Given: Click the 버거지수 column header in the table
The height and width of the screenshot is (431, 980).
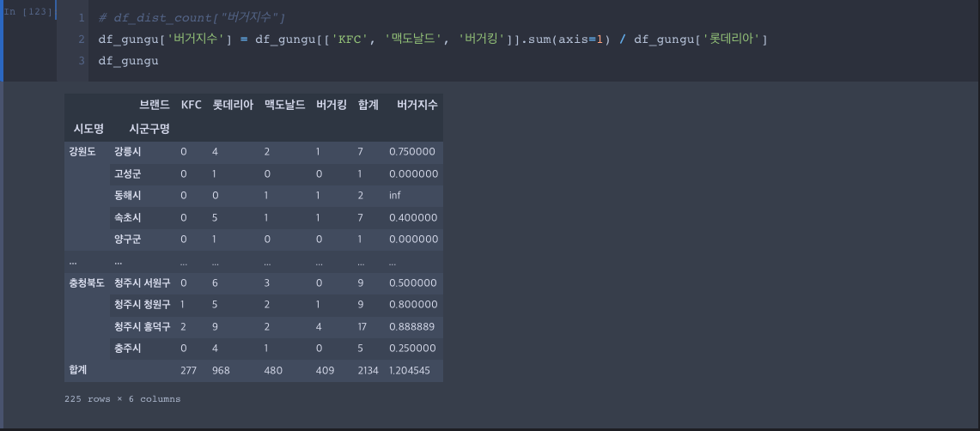Looking at the screenshot, I should click(417, 105).
